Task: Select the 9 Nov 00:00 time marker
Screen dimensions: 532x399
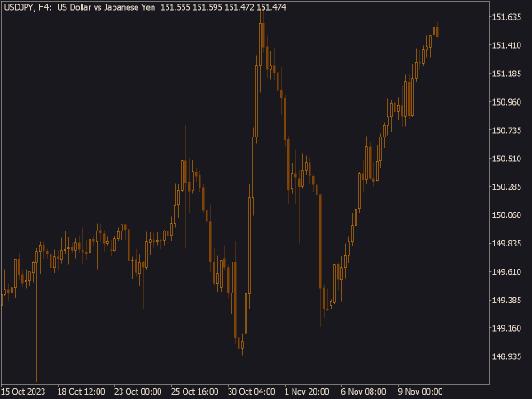Action: 420,392
